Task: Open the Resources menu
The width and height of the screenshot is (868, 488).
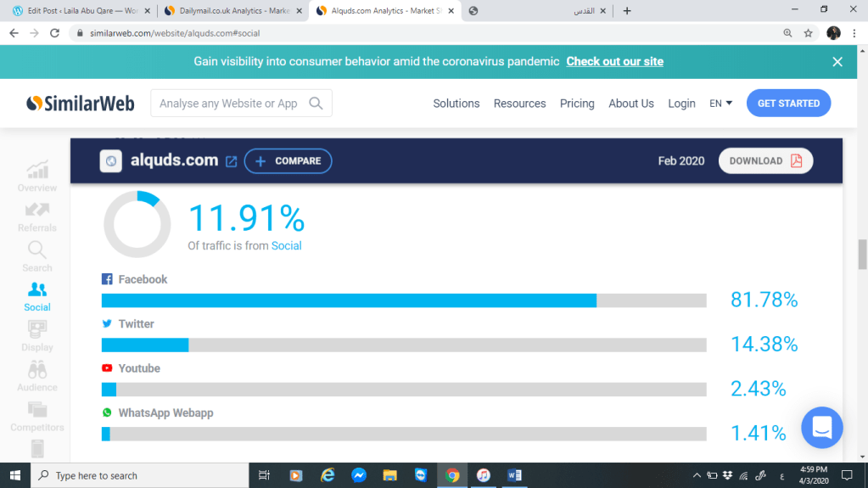Action: [519, 104]
